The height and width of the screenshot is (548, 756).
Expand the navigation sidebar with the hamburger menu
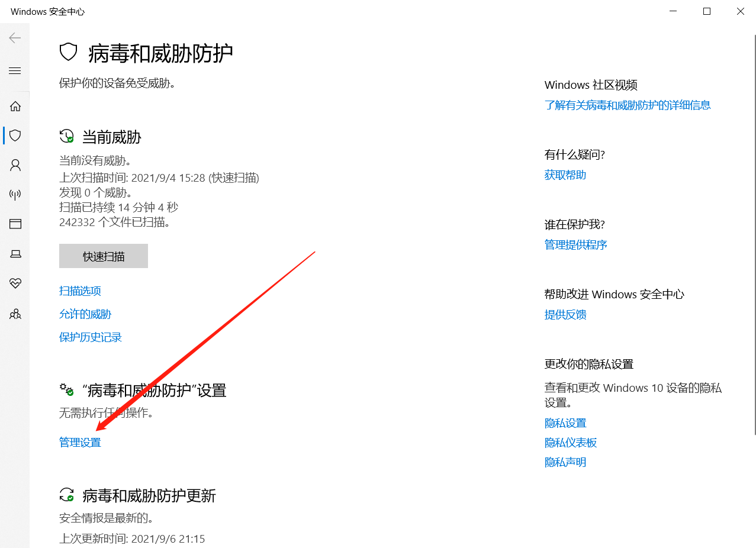click(15, 70)
